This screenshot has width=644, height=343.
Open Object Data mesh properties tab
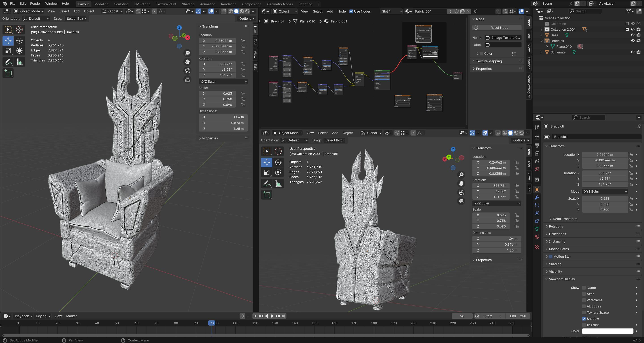(536, 229)
